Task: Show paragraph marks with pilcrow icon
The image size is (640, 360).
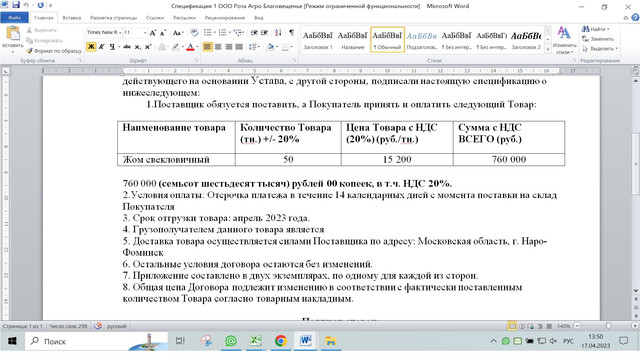Action: [x=291, y=32]
